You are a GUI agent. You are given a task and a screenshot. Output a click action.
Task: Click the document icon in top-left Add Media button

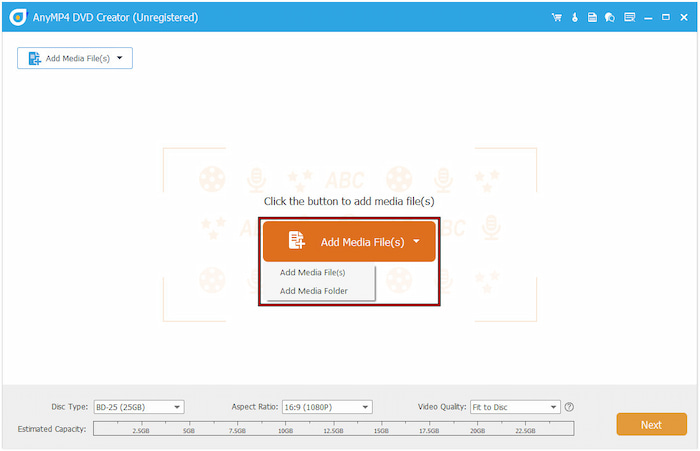35,59
